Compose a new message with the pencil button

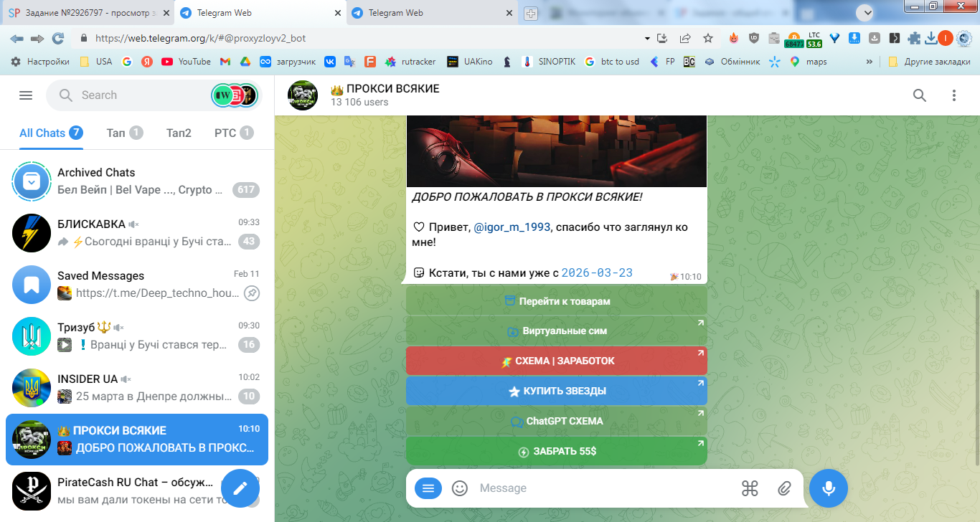click(240, 488)
